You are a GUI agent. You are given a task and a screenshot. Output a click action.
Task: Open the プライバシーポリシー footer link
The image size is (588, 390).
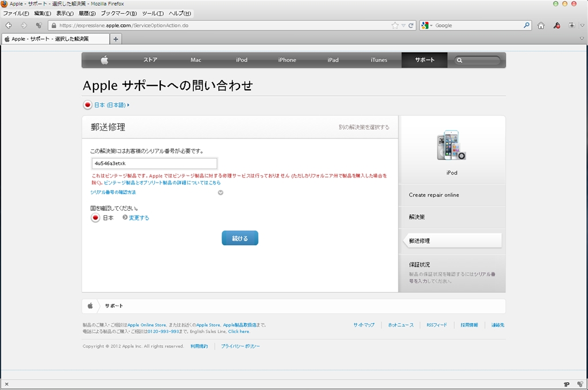(240, 346)
